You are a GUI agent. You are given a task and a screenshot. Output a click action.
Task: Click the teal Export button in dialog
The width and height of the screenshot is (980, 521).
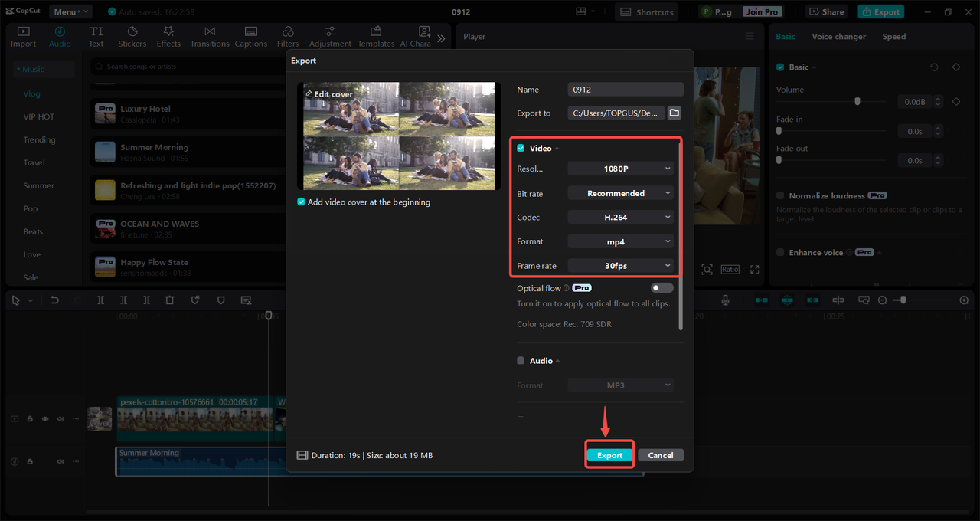pos(610,455)
